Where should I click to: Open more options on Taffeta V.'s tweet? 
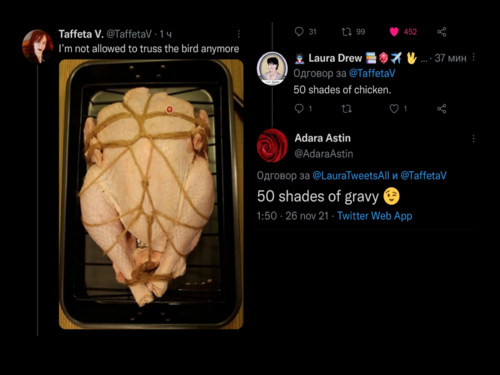coord(239,34)
